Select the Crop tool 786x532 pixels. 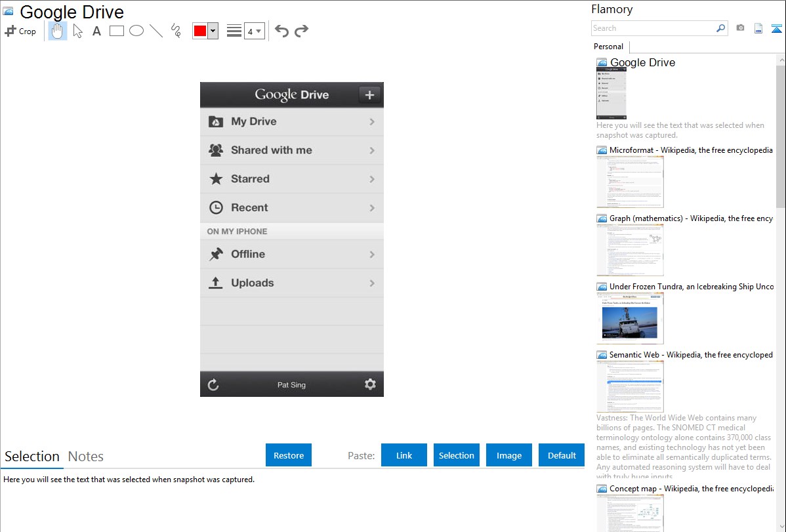20,31
